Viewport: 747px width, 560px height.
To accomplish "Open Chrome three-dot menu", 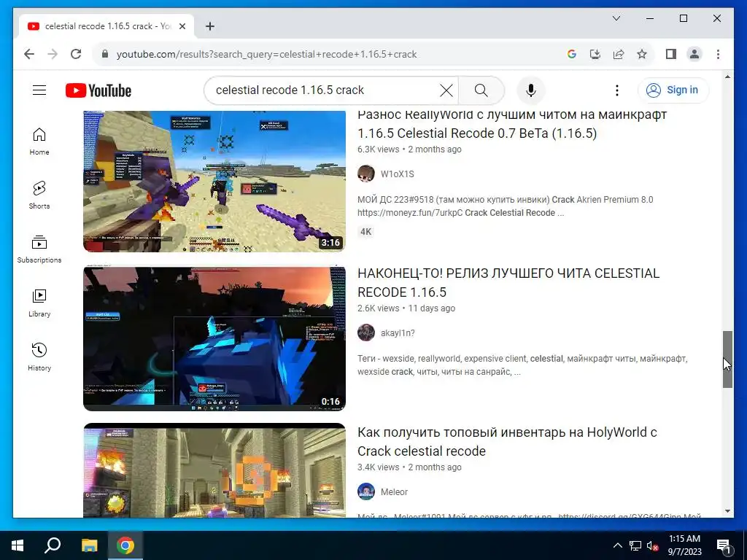I will (x=718, y=54).
